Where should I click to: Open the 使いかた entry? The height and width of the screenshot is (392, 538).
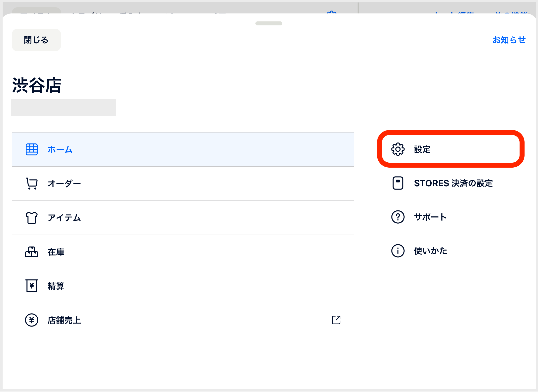click(419, 251)
